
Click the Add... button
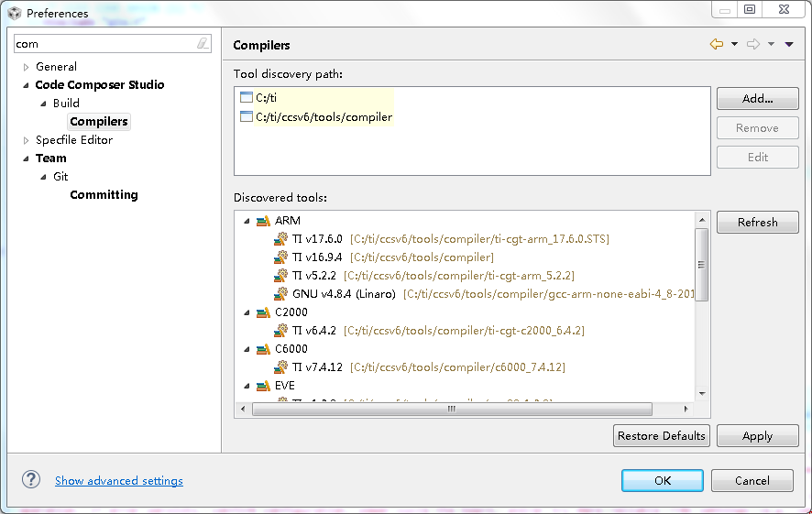(757, 98)
